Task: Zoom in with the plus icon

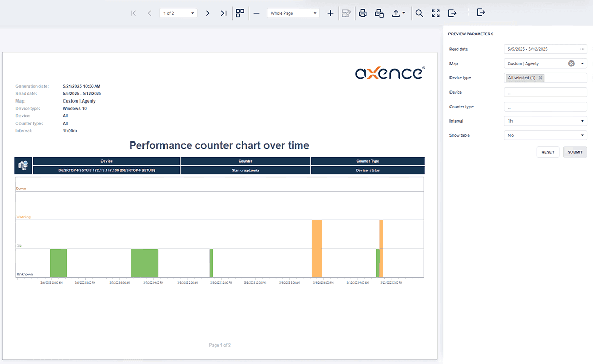Action: click(330, 13)
